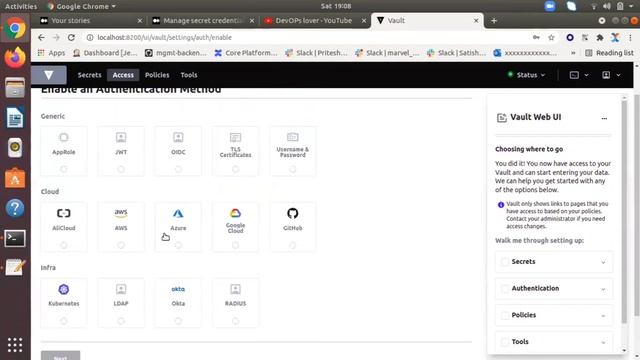Select the TLS Certificates icon
The width and height of the screenshot is (640, 360).
tap(235, 137)
